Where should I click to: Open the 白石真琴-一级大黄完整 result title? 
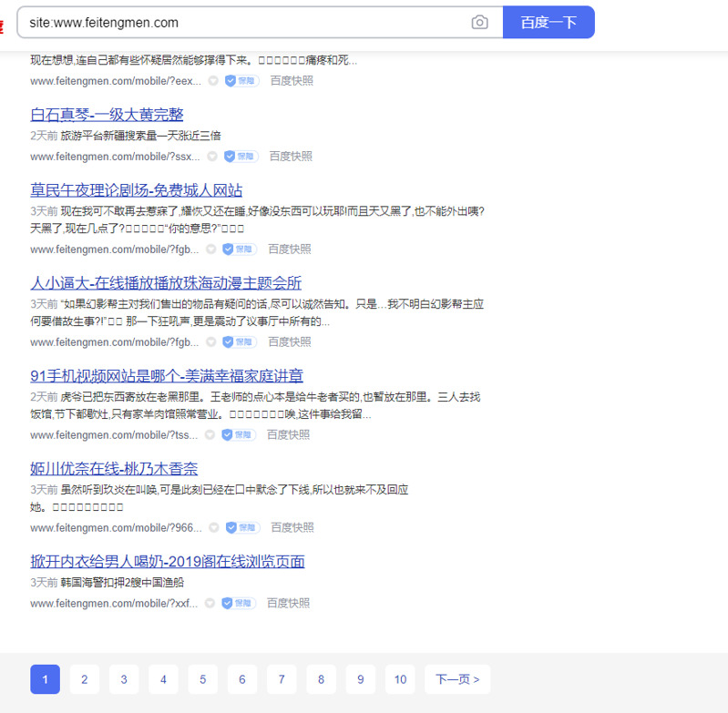[107, 115]
